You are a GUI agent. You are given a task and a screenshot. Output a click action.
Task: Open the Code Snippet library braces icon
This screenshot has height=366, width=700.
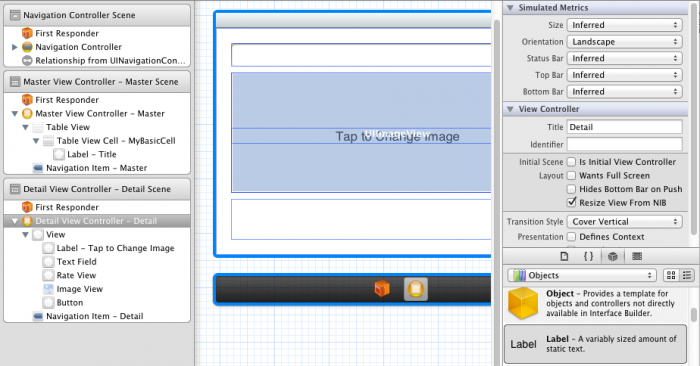tap(588, 256)
